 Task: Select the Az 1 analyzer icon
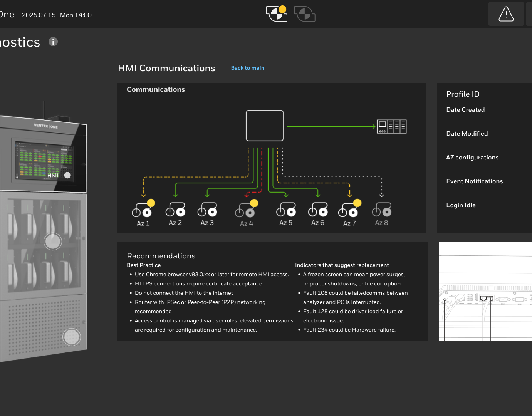tap(143, 209)
